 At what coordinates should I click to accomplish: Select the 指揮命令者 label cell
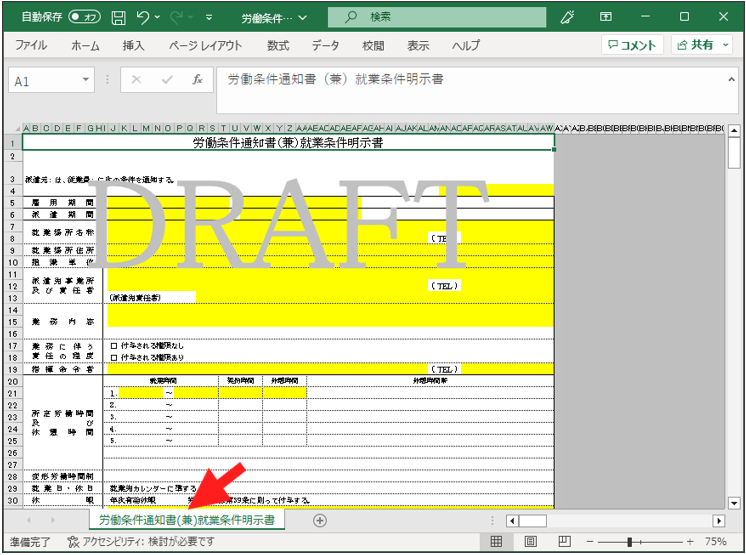point(63,370)
